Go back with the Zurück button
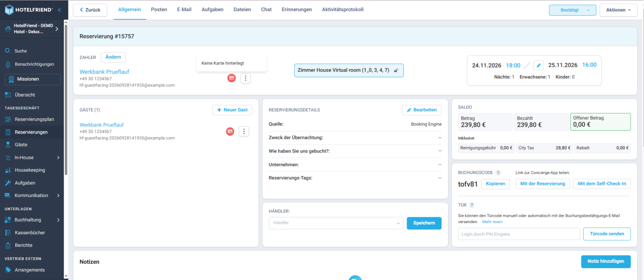 click(x=90, y=10)
